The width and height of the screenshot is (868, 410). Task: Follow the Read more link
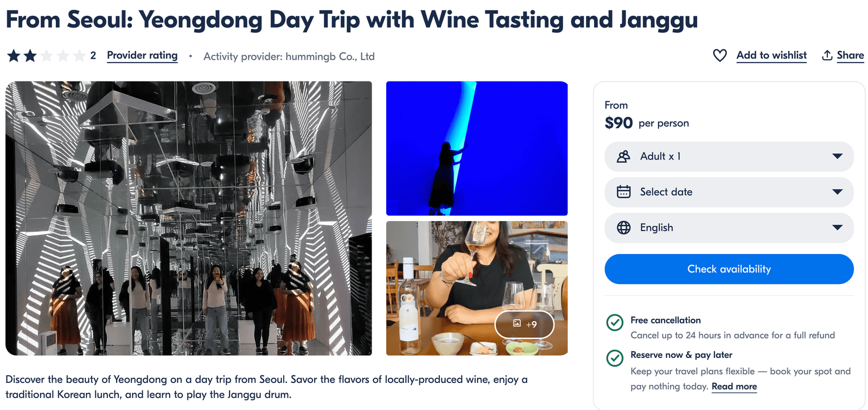click(x=734, y=387)
